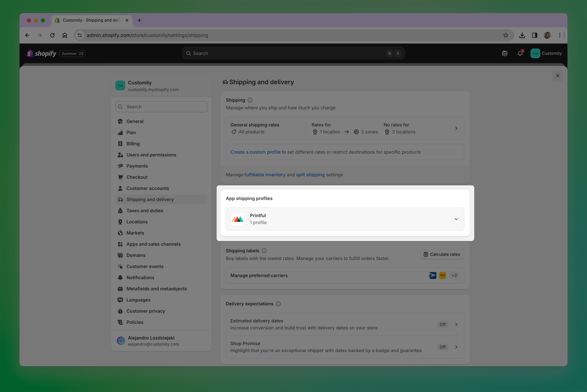Go to Markets settings page
This screenshot has width=587, height=392.
click(x=135, y=233)
